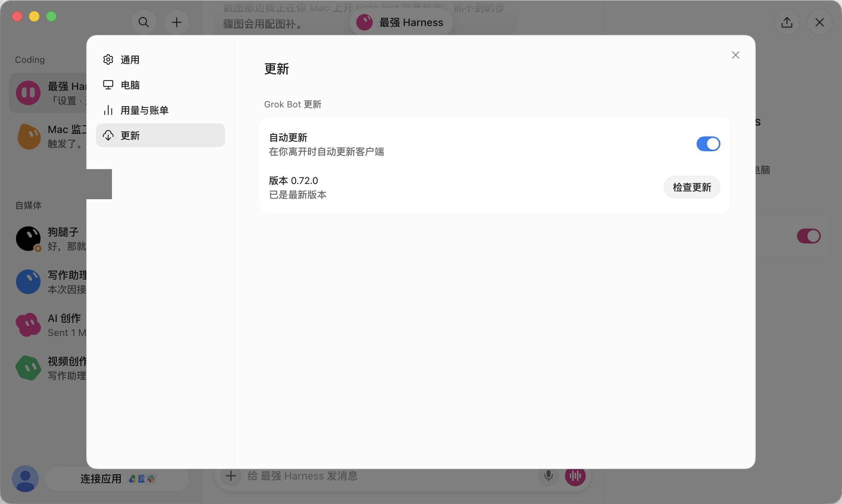Screen dimensions: 842x504
Task: Click the 自媒体 group label in sidebar
Action: click(28, 205)
